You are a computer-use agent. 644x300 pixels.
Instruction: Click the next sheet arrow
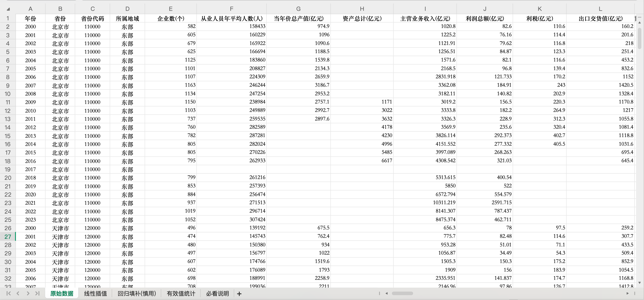(28, 293)
